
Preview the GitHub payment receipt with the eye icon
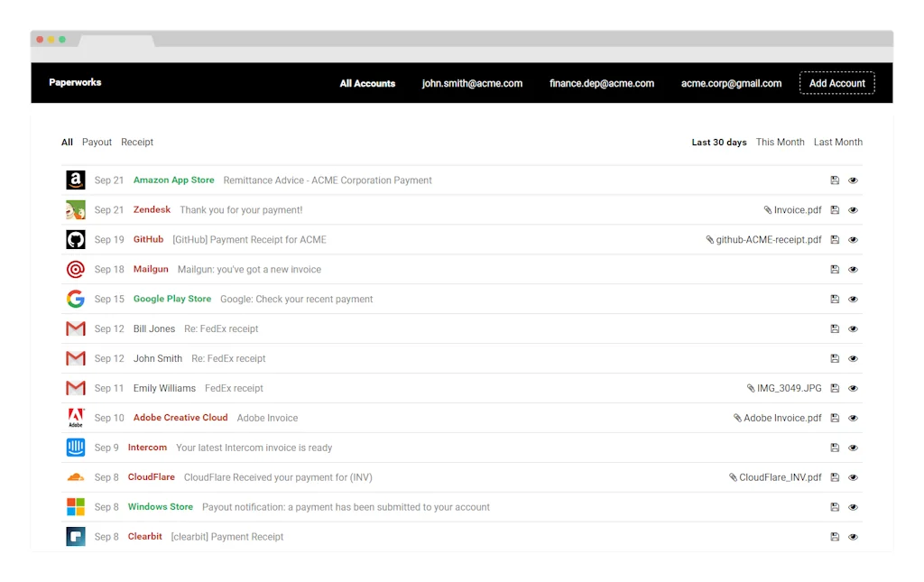[853, 239]
